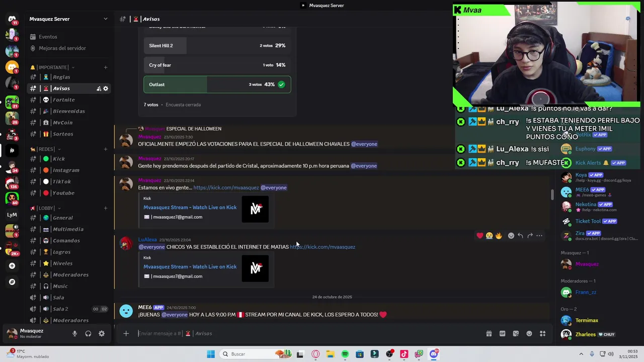The height and width of the screenshot is (362, 644).
Task: Add a server with the plus icon
Action: tap(12, 266)
